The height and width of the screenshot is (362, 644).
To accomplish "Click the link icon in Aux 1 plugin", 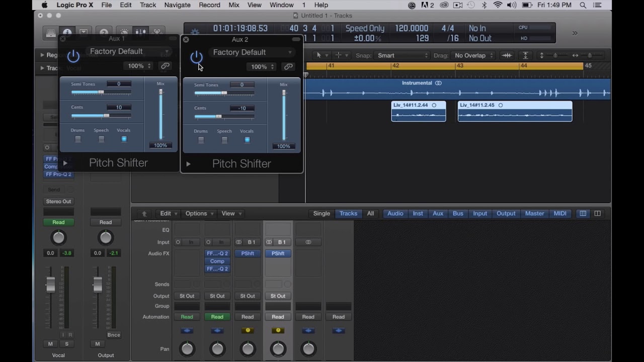I will pyautogui.click(x=165, y=66).
